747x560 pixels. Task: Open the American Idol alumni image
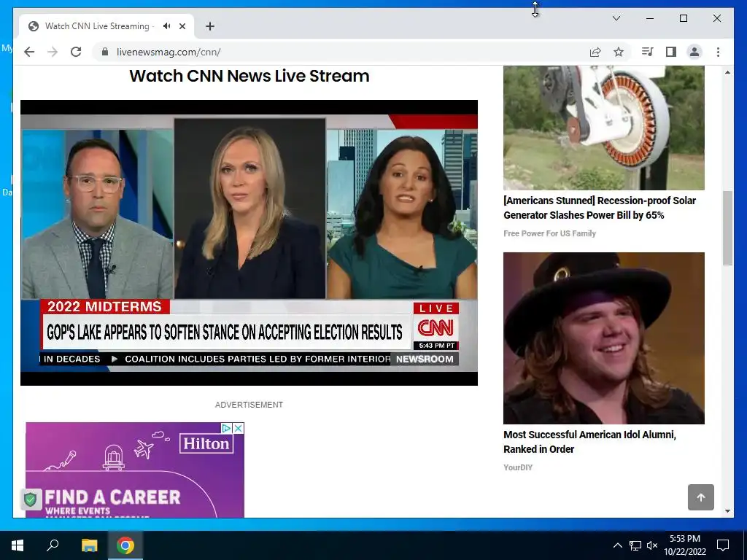[x=603, y=338]
